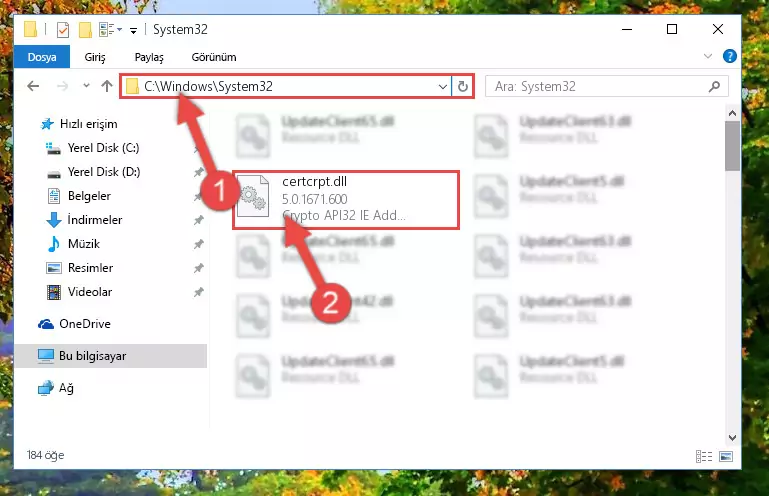Viewport: 769px width, 496px height.
Task: Click the Crypto API32 IE Add... description
Action: coord(344,215)
